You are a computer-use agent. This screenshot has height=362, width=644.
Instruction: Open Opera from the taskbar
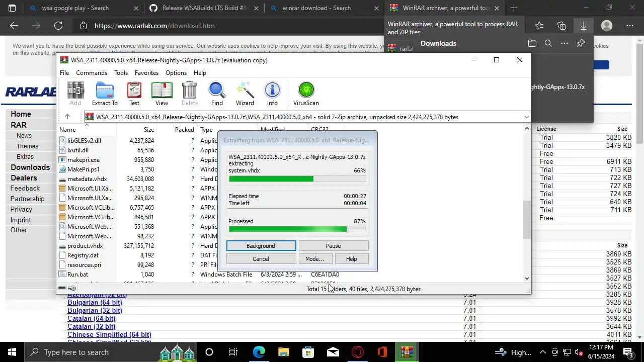tap(358, 352)
